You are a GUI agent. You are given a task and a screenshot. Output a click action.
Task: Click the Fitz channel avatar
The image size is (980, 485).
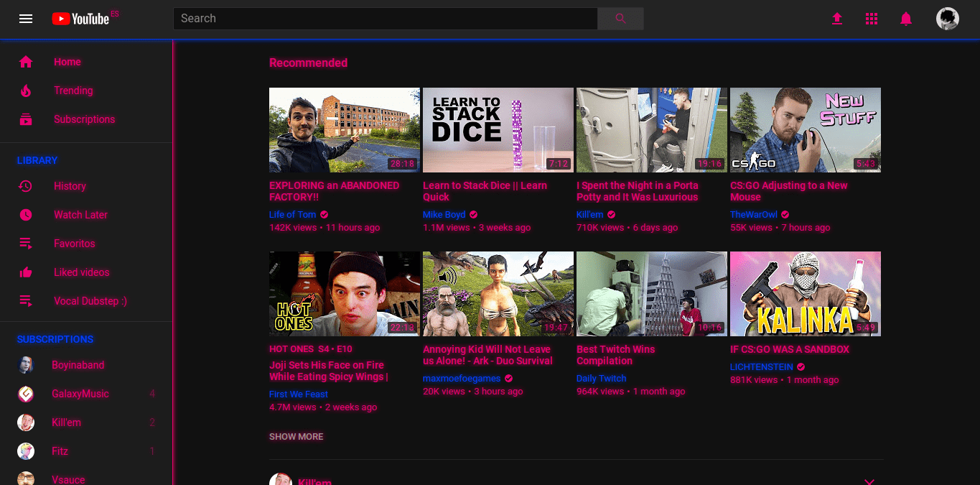26,451
